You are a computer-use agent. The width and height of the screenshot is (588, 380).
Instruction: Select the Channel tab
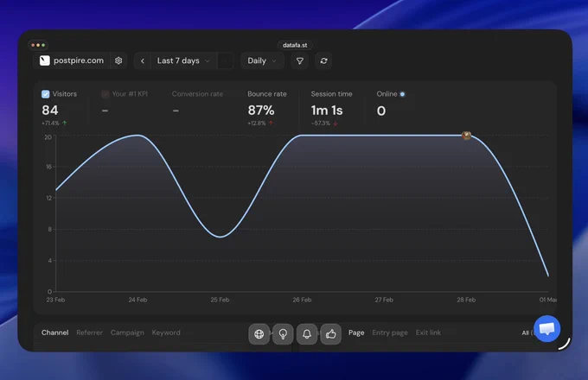tap(54, 332)
